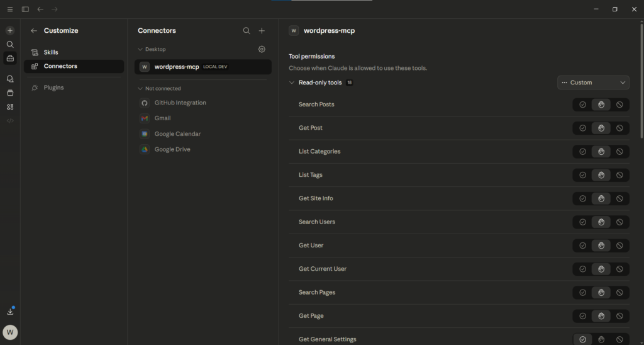Open Desktop connector settings gear

[x=262, y=49]
